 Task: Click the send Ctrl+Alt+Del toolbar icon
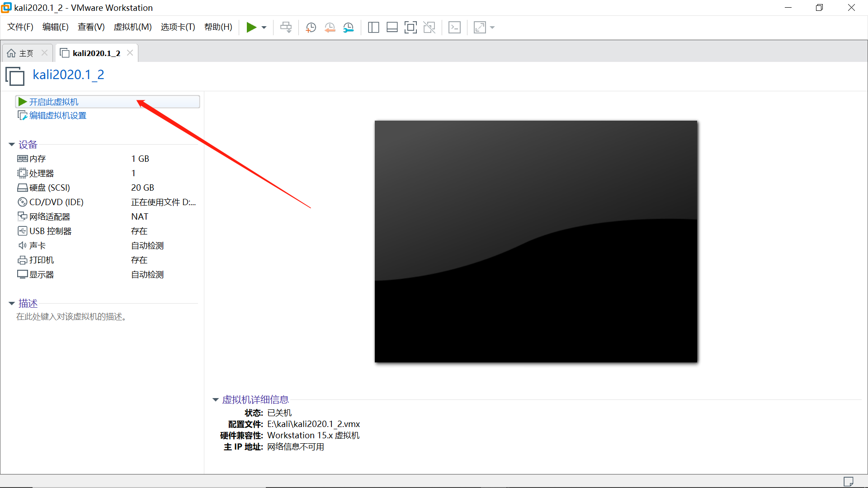pyautogui.click(x=286, y=28)
